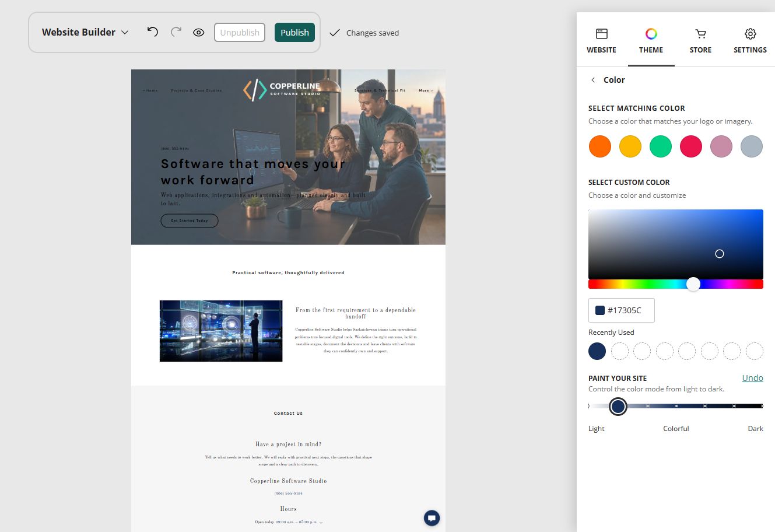775x532 pixels.
Task: Open the Website Builder dropdown
Action: coord(85,32)
